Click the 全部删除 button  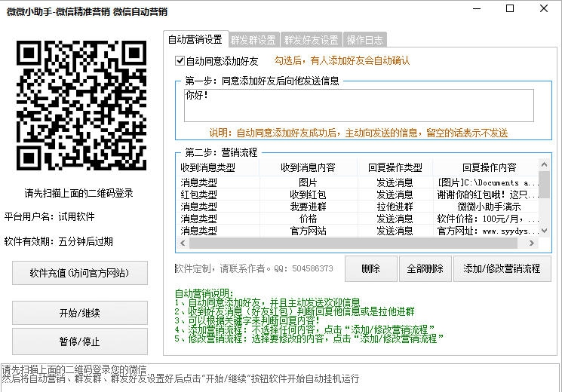(x=425, y=268)
